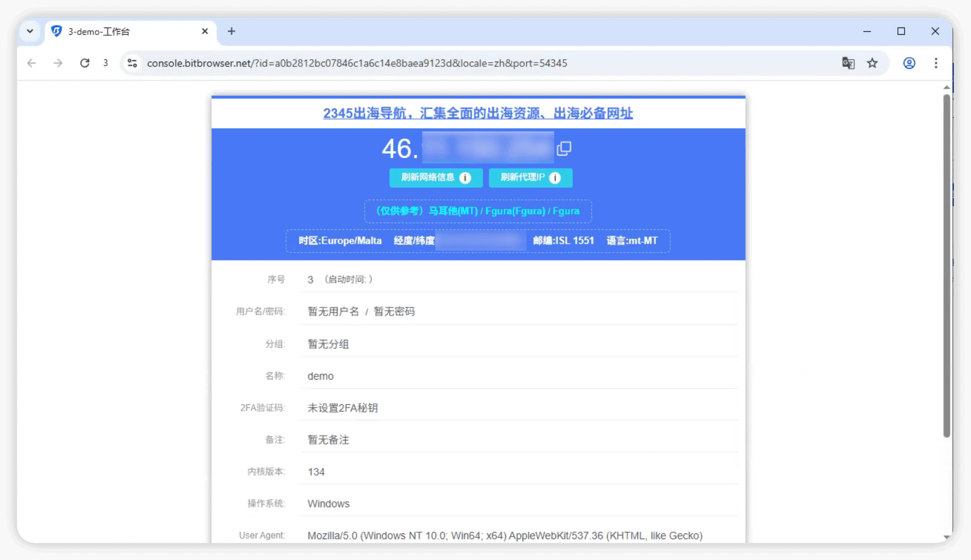Open the Chrome profile avatar icon
This screenshot has width=971, height=560.
pos(909,63)
